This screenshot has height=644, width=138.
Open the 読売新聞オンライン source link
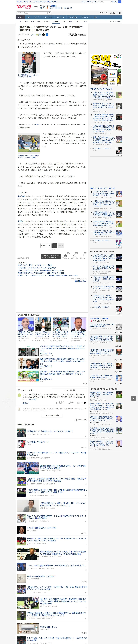coord(81,281)
